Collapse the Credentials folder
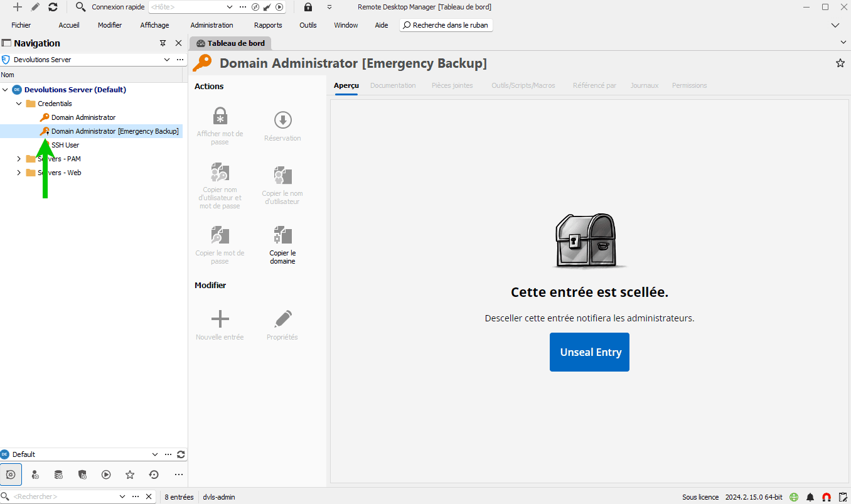Image resolution: width=851 pixels, height=504 pixels. 19,104
